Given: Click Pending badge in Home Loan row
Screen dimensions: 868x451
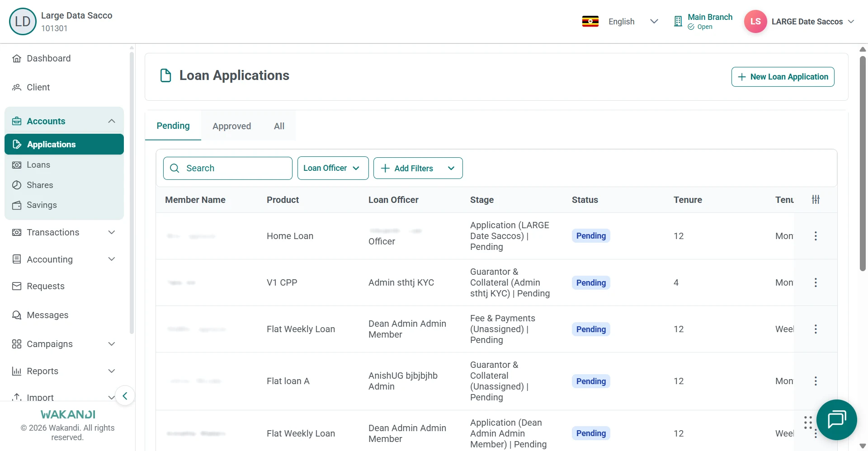Looking at the screenshot, I should coord(591,236).
